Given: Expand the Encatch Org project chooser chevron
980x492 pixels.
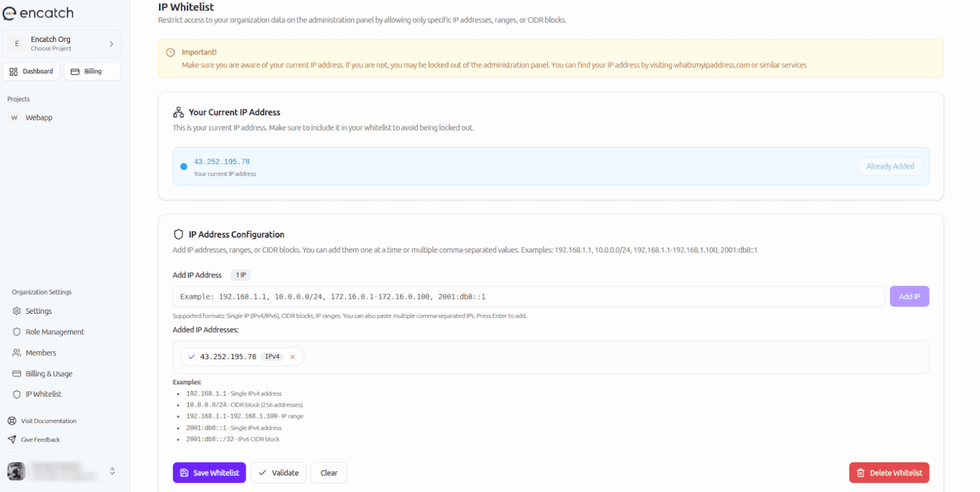Looking at the screenshot, I should coord(111,43).
